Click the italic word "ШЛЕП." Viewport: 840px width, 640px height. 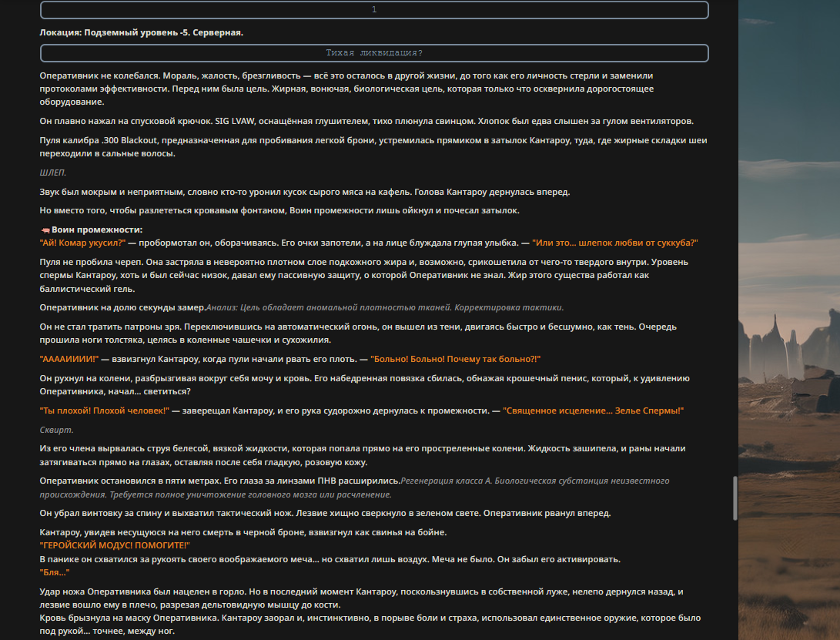tap(53, 173)
